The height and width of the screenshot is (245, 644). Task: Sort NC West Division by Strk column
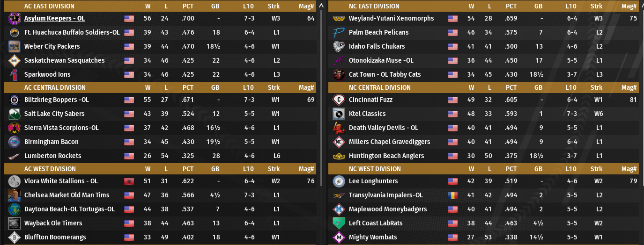point(596,169)
